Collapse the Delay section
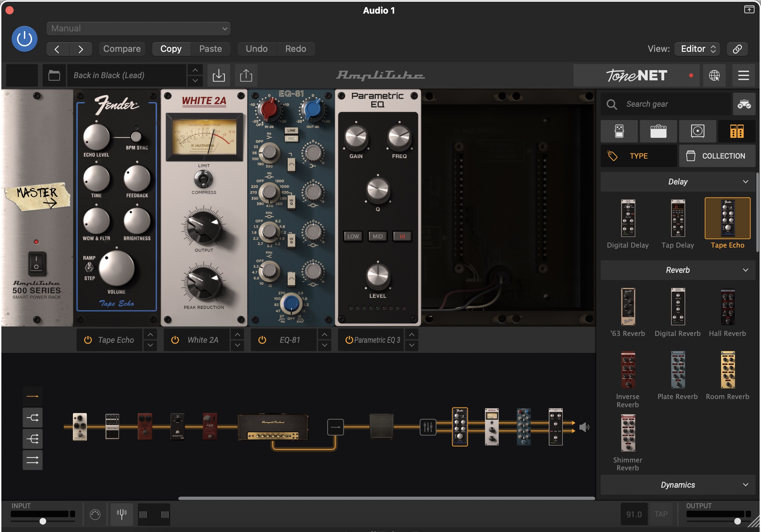Screen dimensions: 761x532 [678, 182]
